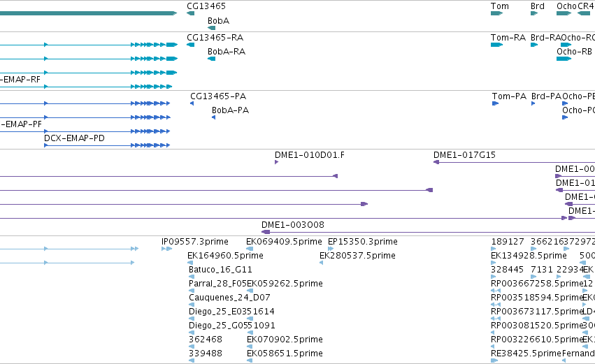Select the EK164960.5prime EST label
Viewport: 595px width, 364px height.
pyautogui.click(x=225, y=256)
